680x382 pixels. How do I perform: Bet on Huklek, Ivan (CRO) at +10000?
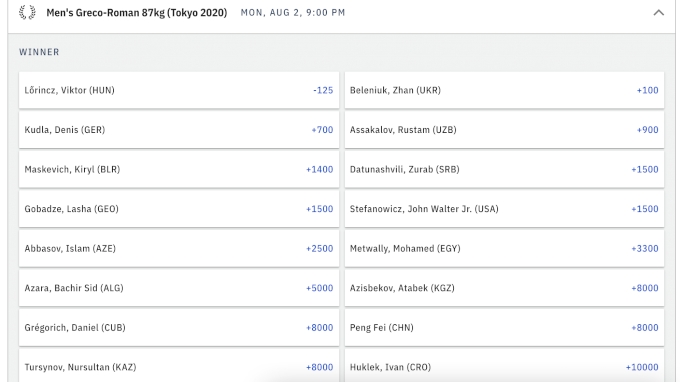[504, 367]
